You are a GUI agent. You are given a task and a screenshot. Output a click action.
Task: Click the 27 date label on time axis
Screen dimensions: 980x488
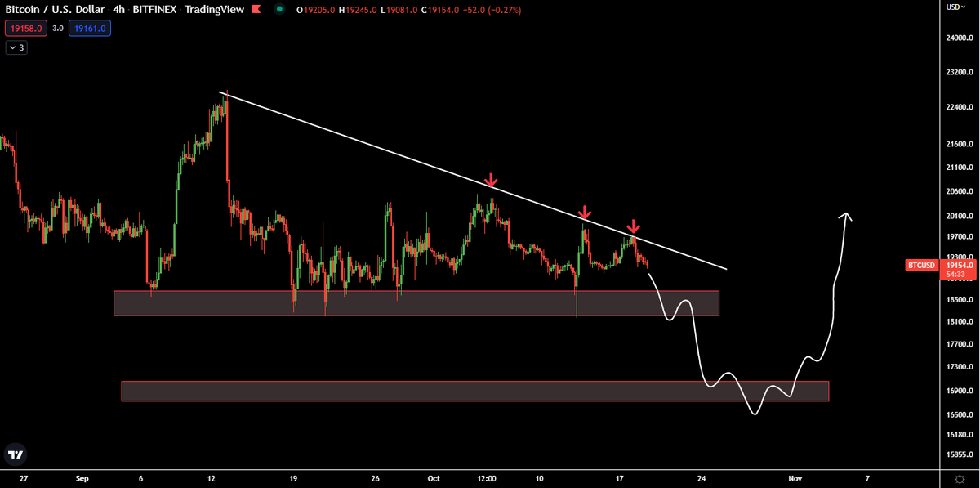[x=24, y=477]
